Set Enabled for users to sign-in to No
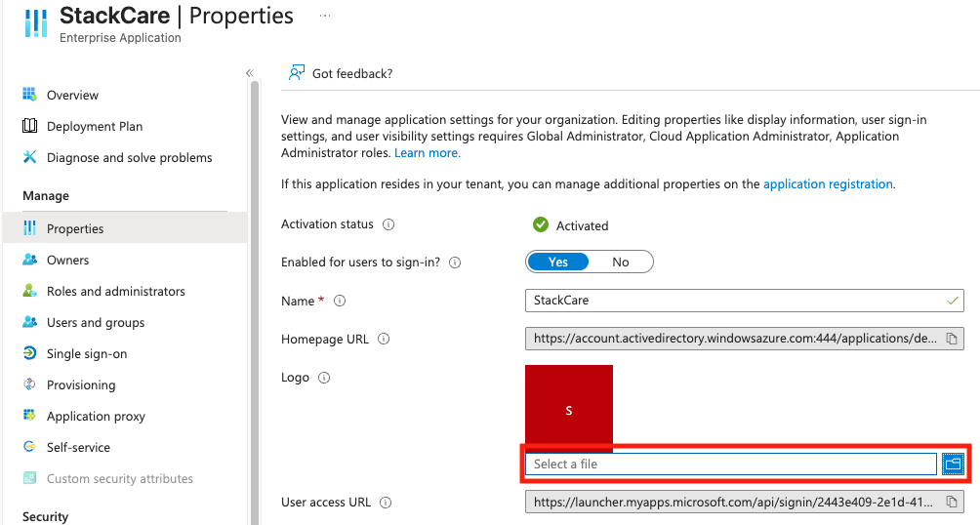 (621, 262)
